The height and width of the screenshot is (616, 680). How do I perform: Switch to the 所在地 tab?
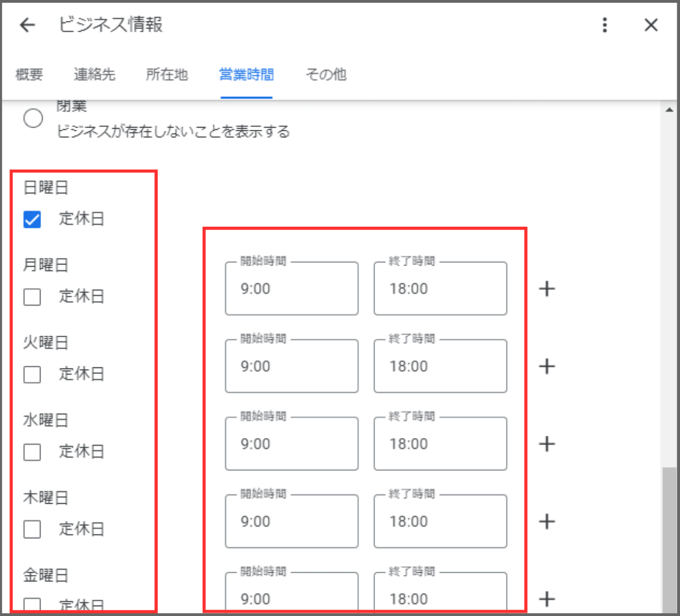pyautogui.click(x=166, y=74)
